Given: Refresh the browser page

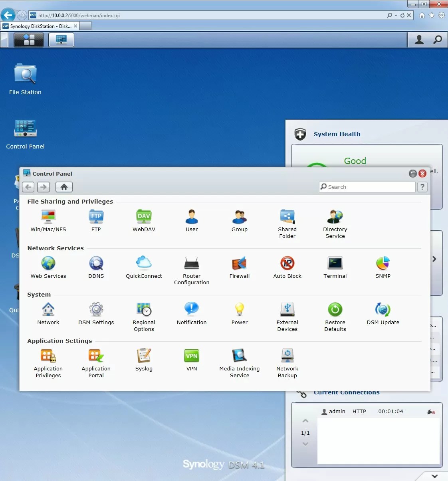Looking at the screenshot, I should click(402, 15).
